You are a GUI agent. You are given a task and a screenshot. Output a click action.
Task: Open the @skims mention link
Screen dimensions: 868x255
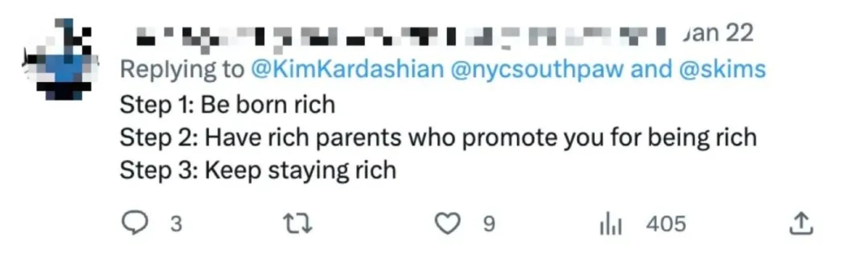(x=722, y=69)
